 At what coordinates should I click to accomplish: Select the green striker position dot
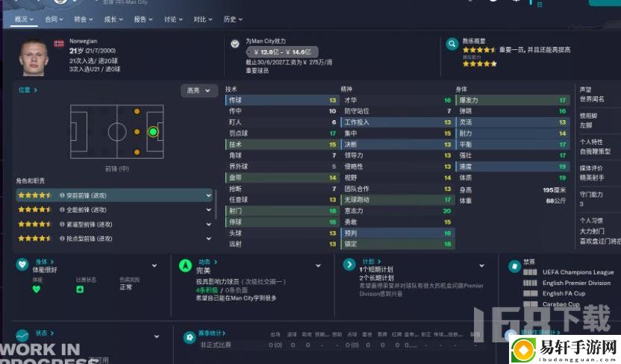[x=153, y=132]
